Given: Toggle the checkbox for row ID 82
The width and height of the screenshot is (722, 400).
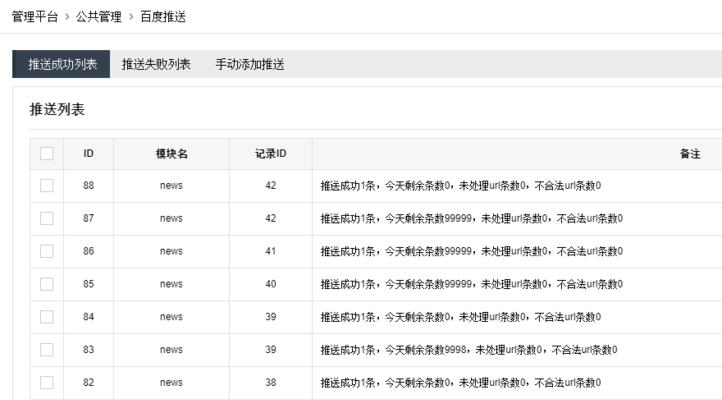Looking at the screenshot, I should click(47, 383).
